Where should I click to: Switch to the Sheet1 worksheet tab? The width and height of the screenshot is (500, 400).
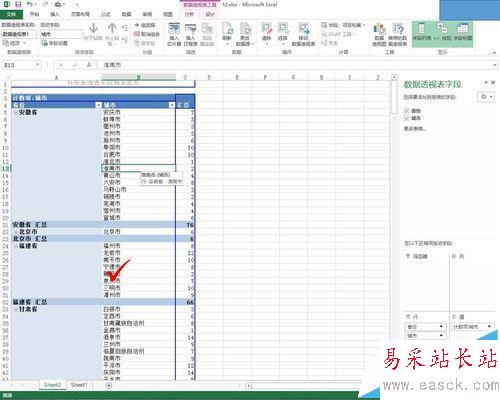click(x=79, y=385)
